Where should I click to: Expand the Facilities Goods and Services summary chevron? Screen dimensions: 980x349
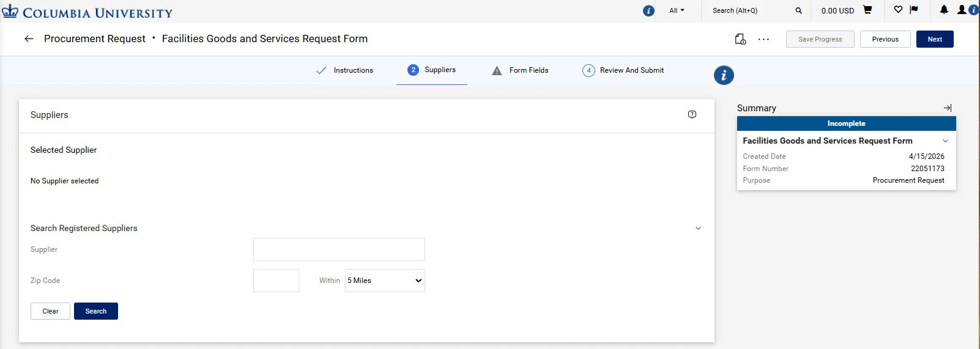point(945,141)
